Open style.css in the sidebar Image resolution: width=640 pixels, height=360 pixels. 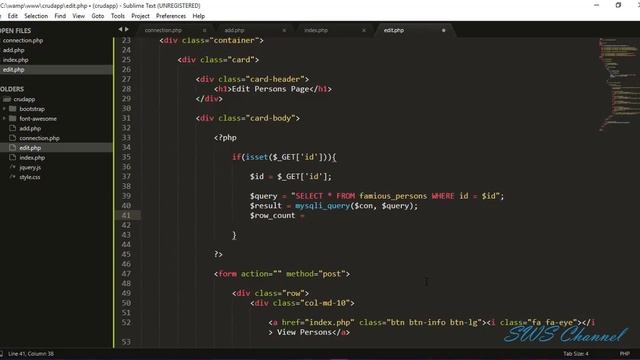(x=29, y=178)
